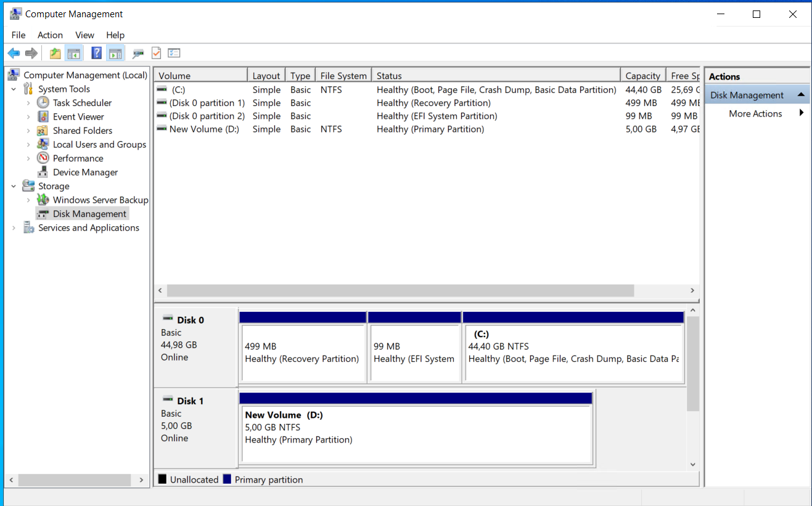Sort by the Status column header
This screenshot has height=506, width=812.
pos(496,76)
